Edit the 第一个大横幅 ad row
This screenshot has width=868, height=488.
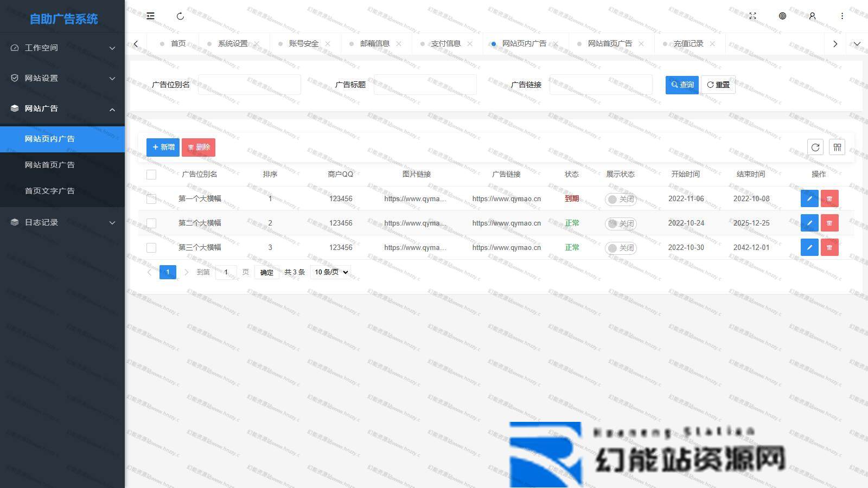[809, 198]
